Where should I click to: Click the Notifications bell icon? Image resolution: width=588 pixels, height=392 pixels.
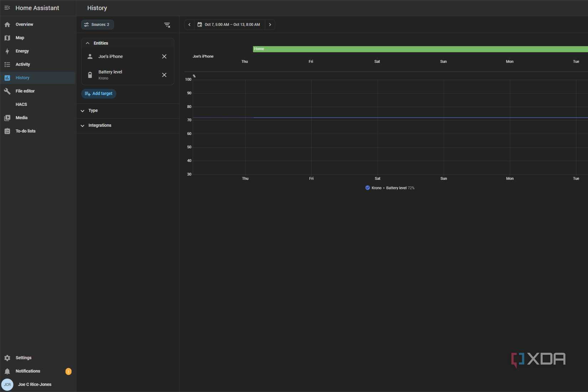tap(7, 371)
